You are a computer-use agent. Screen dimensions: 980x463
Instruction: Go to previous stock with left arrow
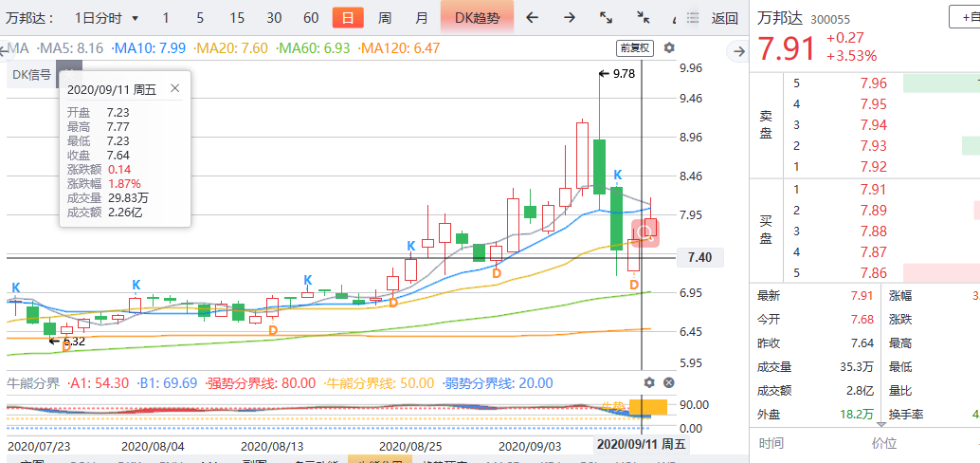pyautogui.click(x=532, y=17)
